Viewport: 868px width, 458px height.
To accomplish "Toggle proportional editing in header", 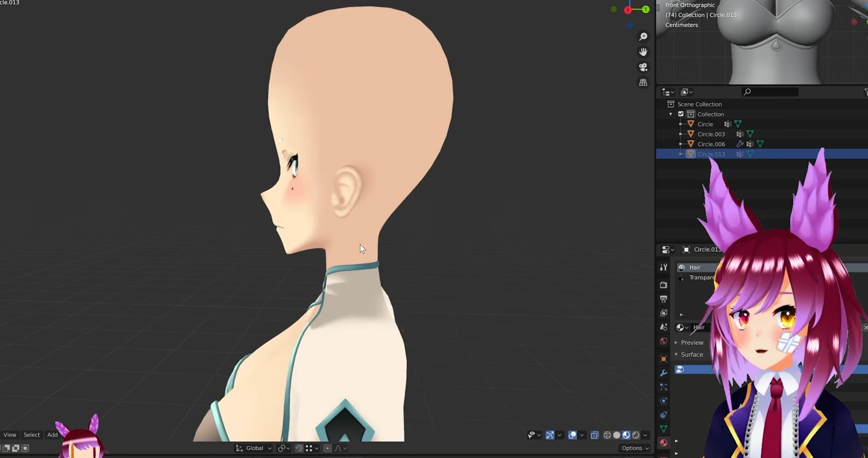I will (328, 448).
